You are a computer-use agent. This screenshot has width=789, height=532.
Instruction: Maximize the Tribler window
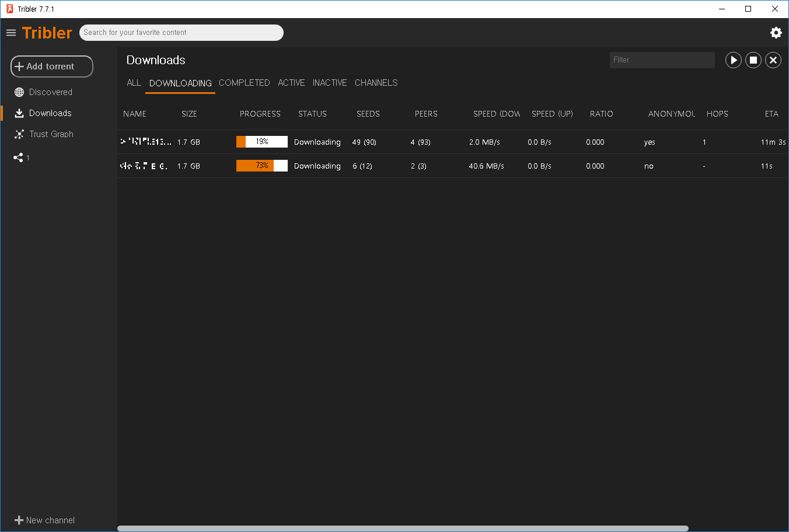click(748, 9)
